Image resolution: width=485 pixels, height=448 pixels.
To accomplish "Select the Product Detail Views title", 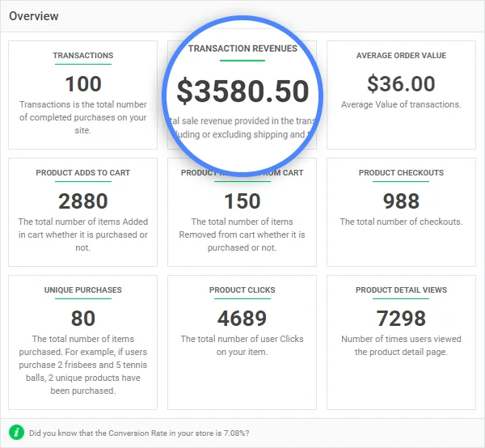I will pyautogui.click(x=401, y=290).
